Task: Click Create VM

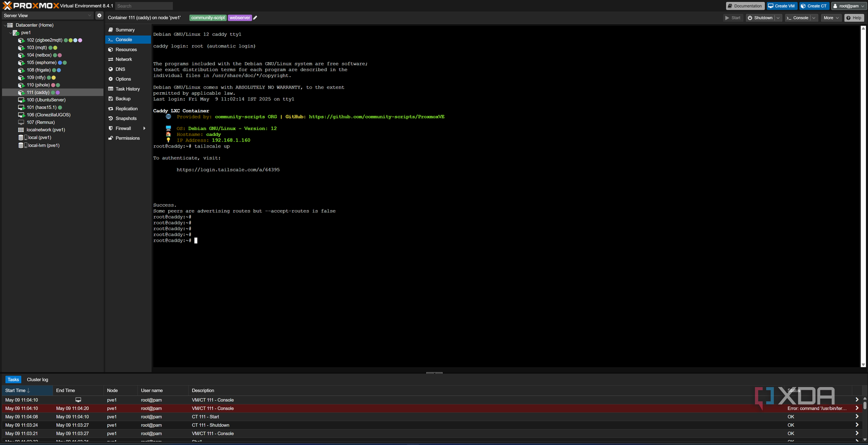Action: [782, 6]
